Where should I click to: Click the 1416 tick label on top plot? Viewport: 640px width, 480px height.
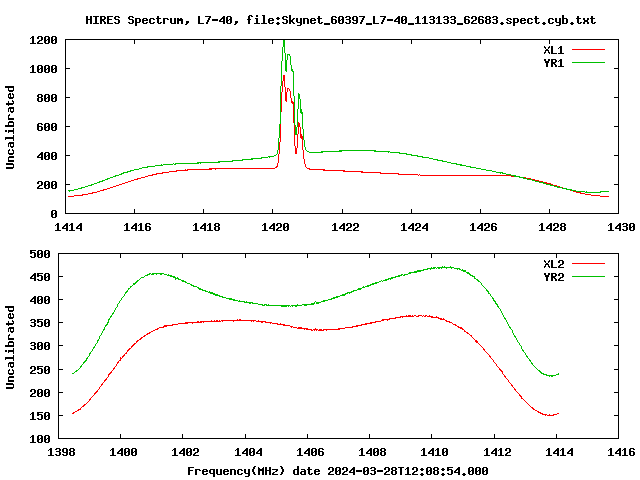point(137,227)
